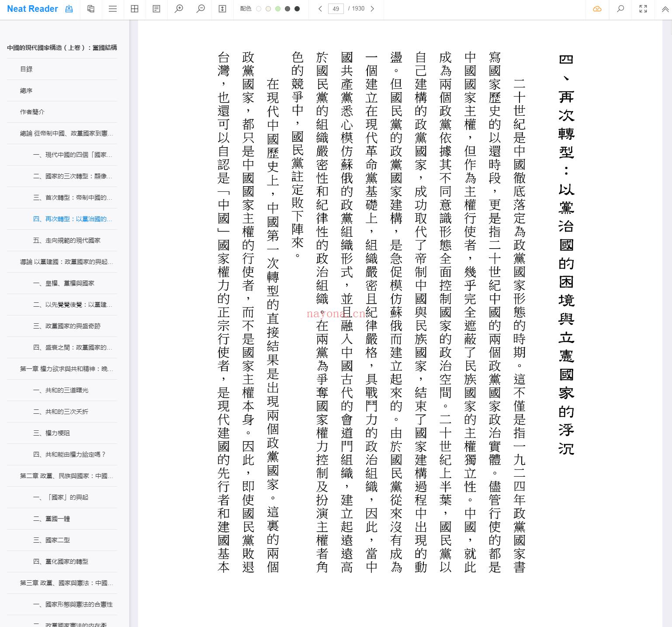Open the library window icon
The height and width of the screenshot is (627, 672).
[x=91, y=9]
